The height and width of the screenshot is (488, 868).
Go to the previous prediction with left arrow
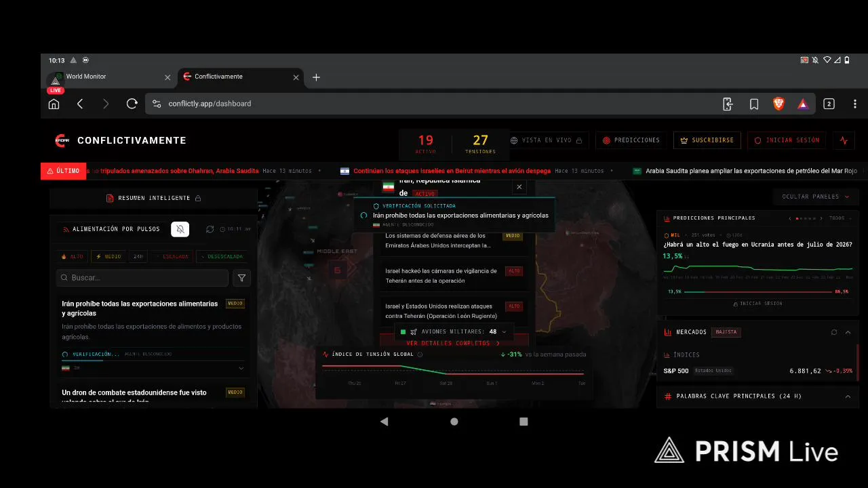791,218
